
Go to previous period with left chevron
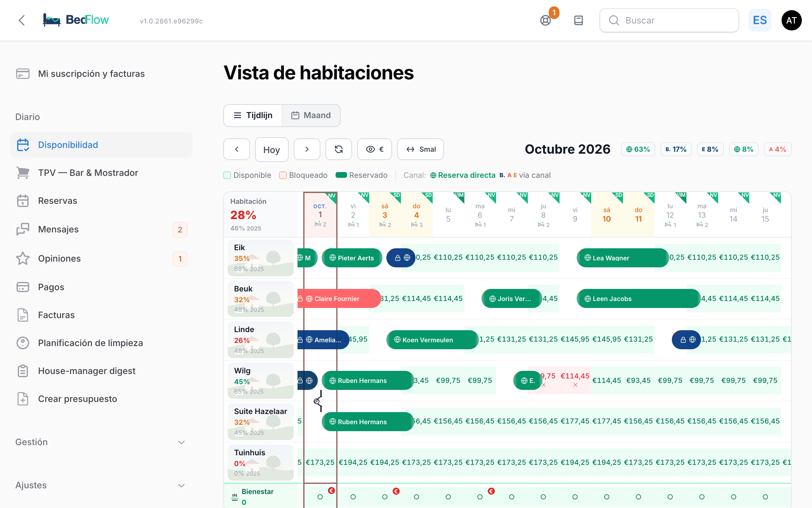(237, 149)
